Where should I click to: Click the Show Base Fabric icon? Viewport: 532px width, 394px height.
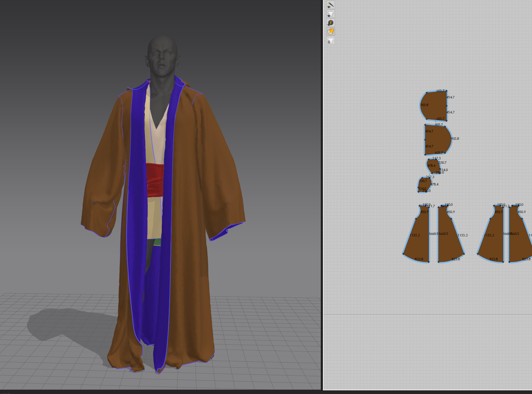(x=331, y=31)
